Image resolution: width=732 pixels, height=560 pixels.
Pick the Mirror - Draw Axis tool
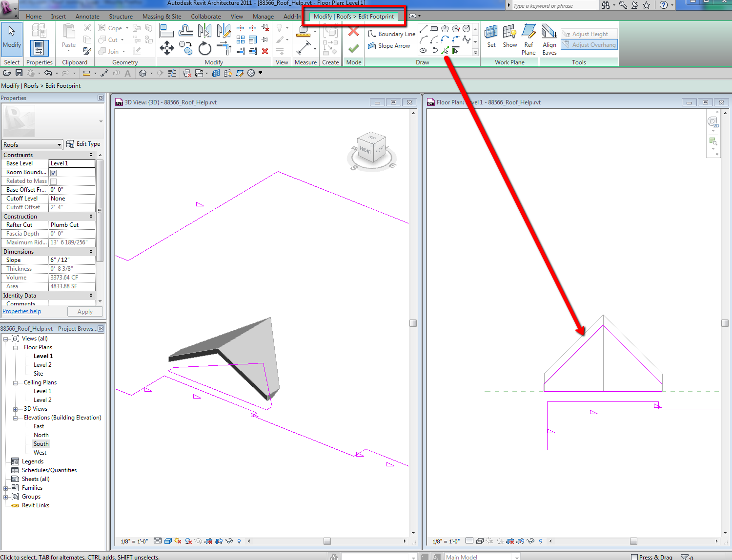coord(224,31)
